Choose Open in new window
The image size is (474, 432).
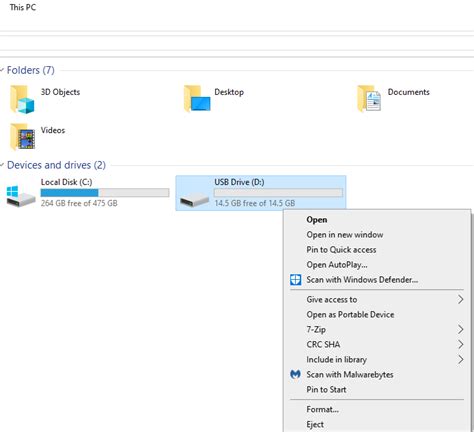click(377, 235)
